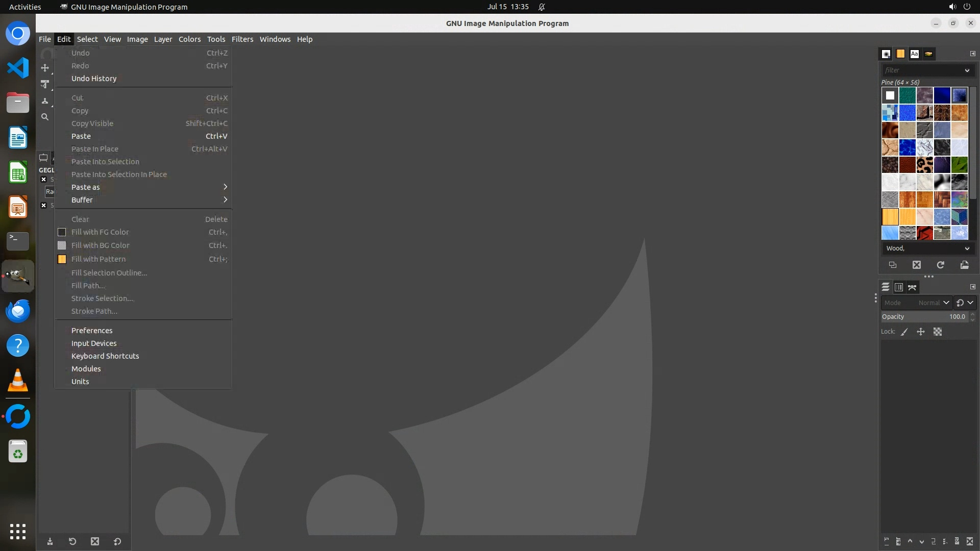Click Keyboard Shortcuts entry

[x=105, y=356]
